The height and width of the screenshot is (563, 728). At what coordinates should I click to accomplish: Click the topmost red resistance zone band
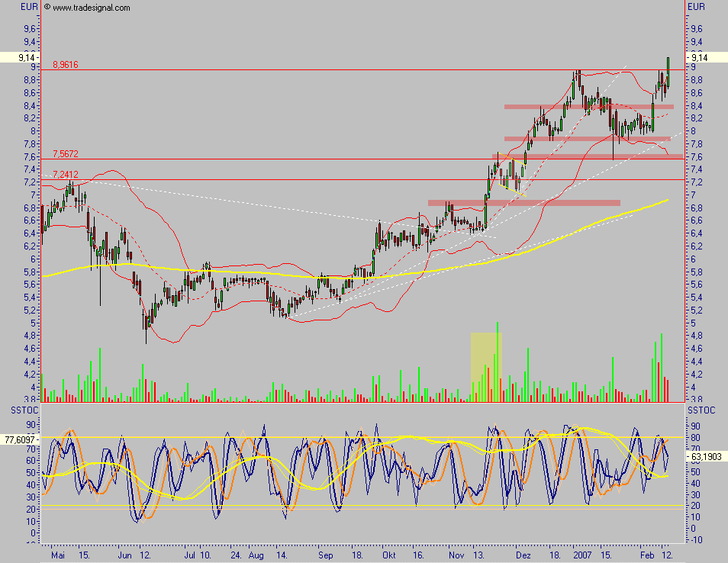tap(588, 107)
